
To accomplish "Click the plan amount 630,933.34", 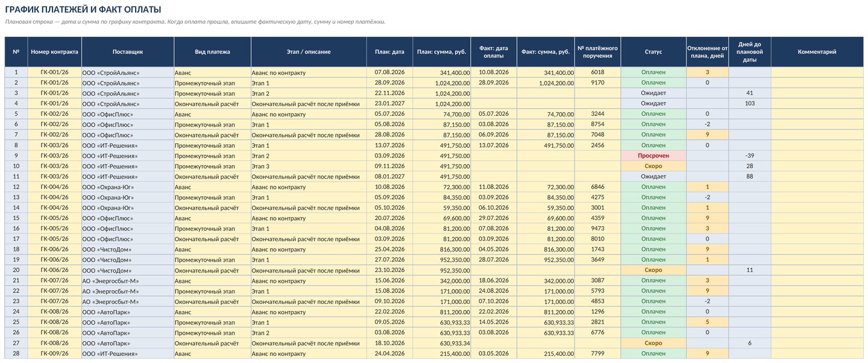I will [442, 342].
